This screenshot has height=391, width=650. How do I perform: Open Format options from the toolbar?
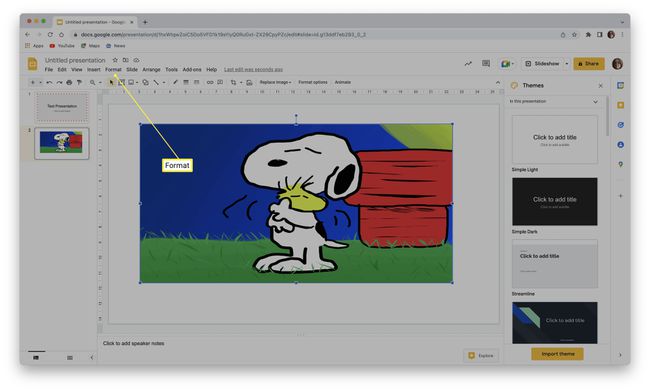(x=313, y=83)
